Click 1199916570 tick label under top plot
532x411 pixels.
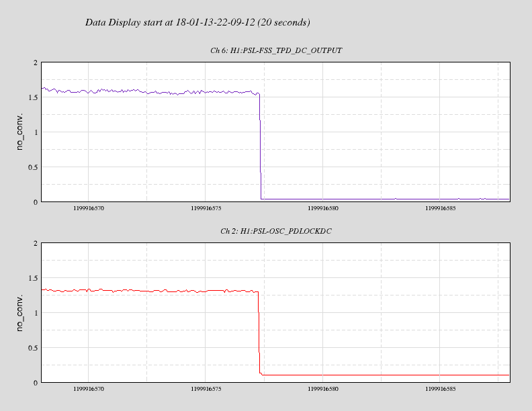coord(88,208)
